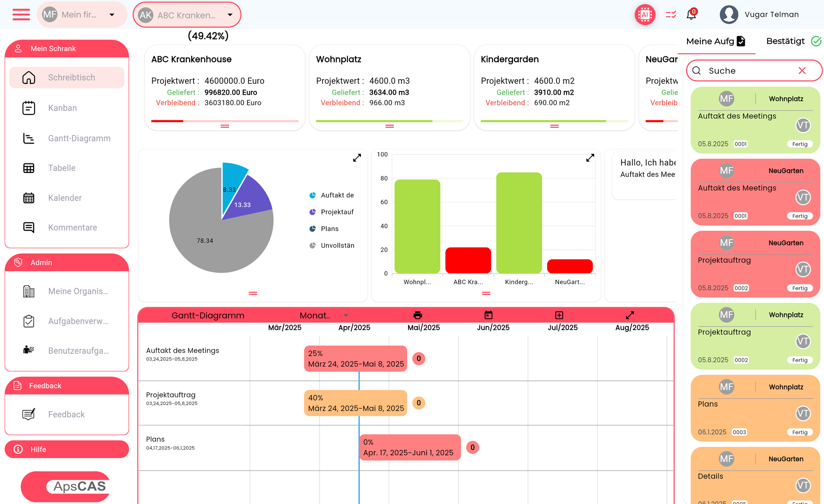Clear the search field with the X
Viewport: 824px width, 504px height.
pos(802,70)
